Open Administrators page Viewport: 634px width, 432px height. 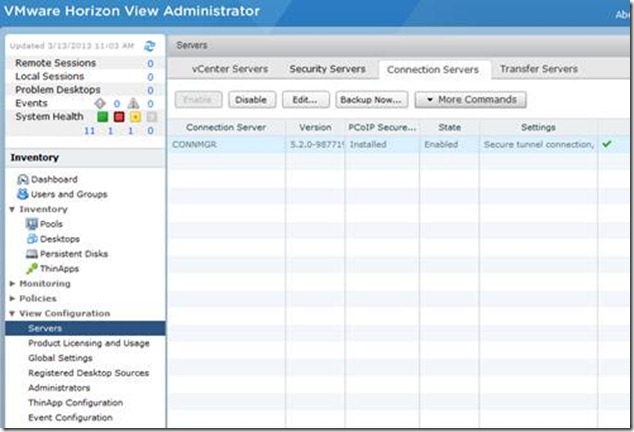click(x=59, y=388)
